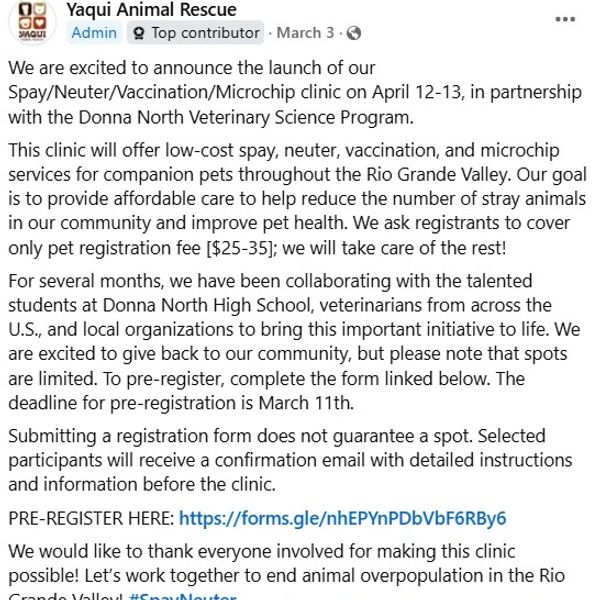The width and height of the screenshot is (600, 600).
Task: Click the globe public audience icon
Action: [352, 33]
